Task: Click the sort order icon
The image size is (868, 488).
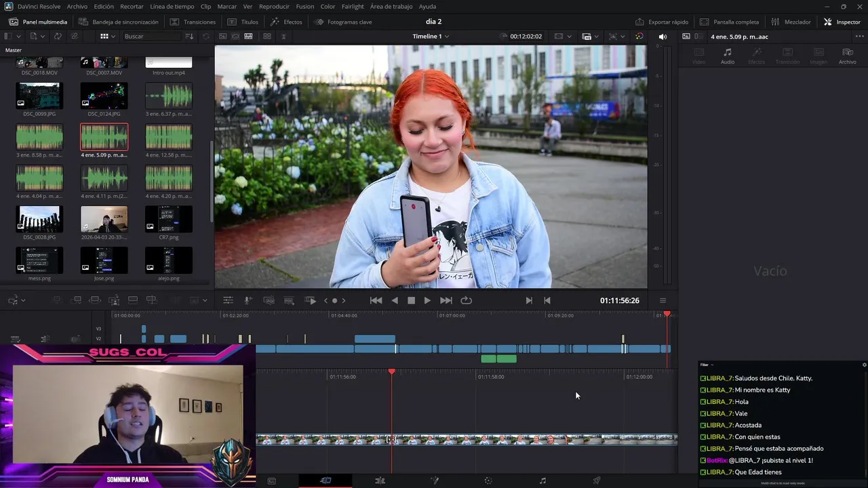Action: pos(189,36)
